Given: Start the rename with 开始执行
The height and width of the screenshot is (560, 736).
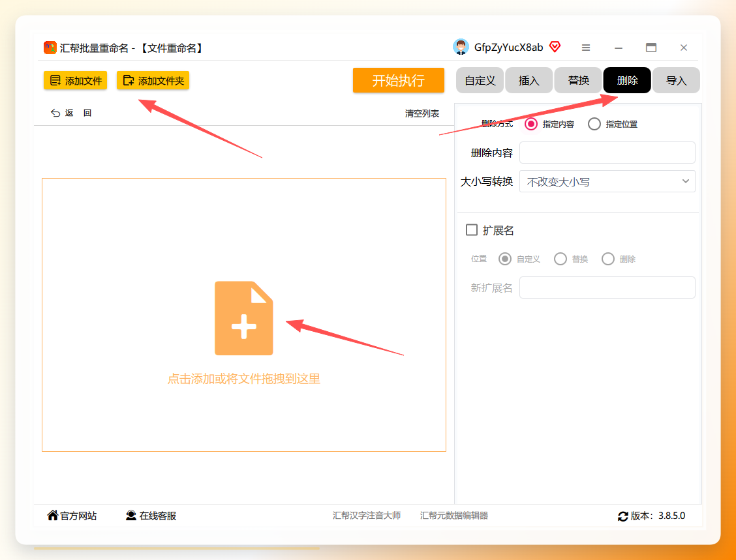Looking at the screenshot, I should click(399, 80).
